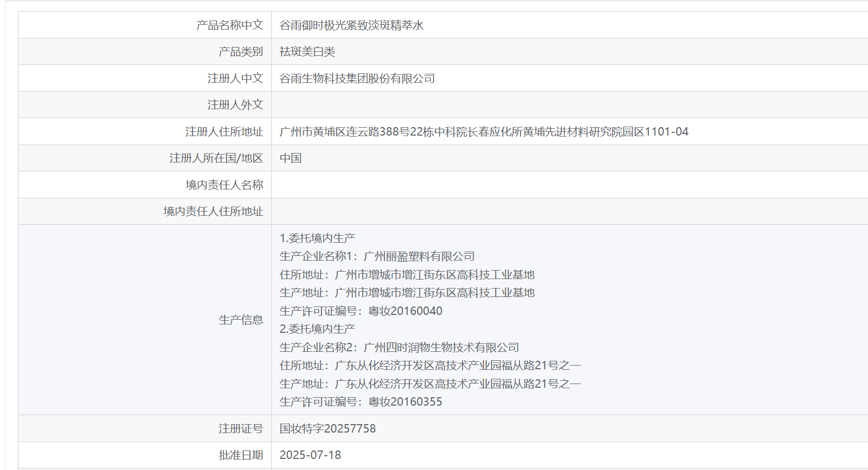
Task: Select the 中国 country value
Action: click(x=290, y=158)
